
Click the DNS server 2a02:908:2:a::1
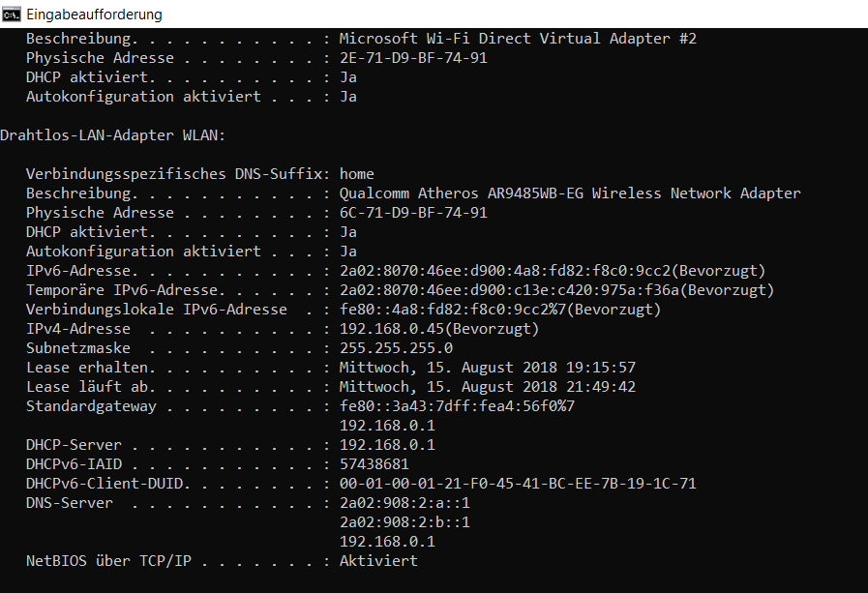coord(404,503)
